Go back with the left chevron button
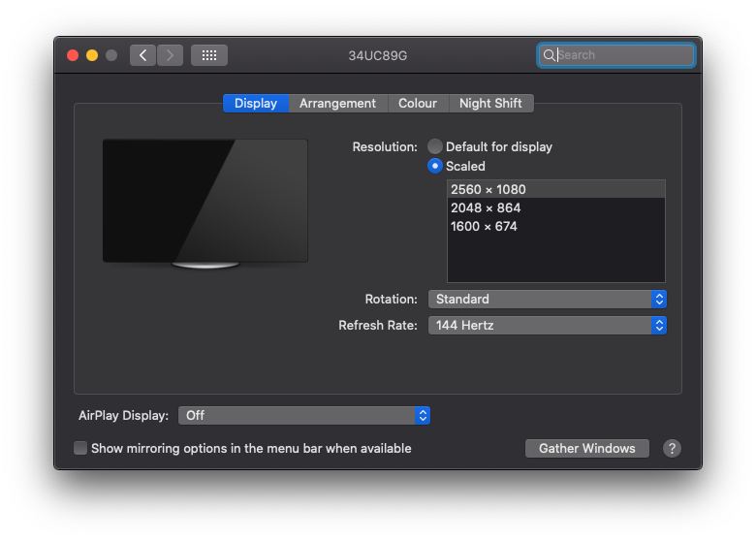756x541 pixels. 142,55
